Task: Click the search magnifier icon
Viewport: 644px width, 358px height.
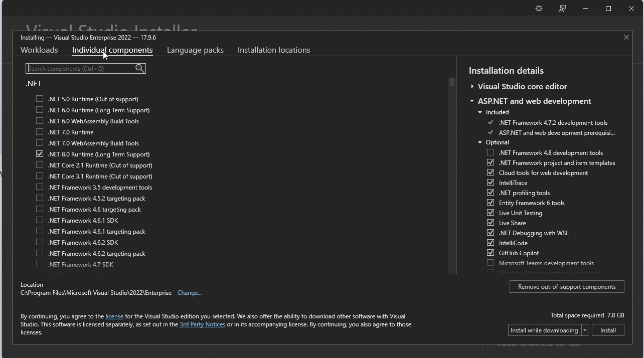Action: coord(140,68)
